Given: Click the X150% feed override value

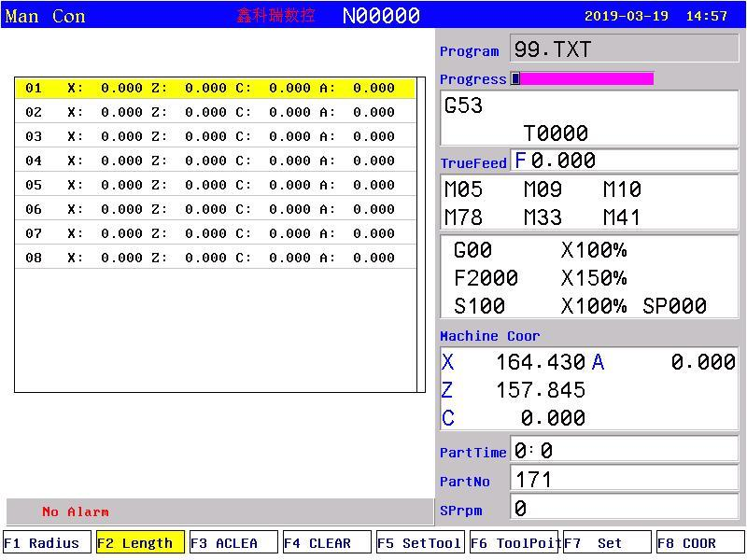Looking at the screenshot, I should click(x=594, y=277).
